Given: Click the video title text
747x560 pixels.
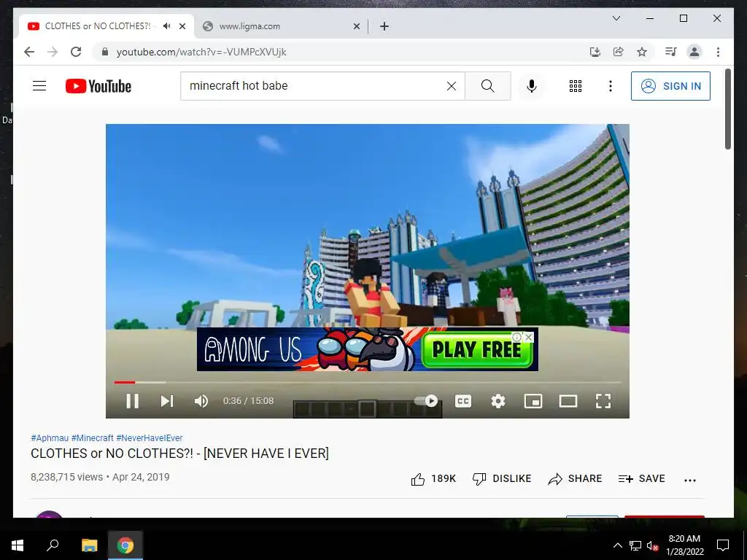Looking at the screenshot, I should click(179, 454).
